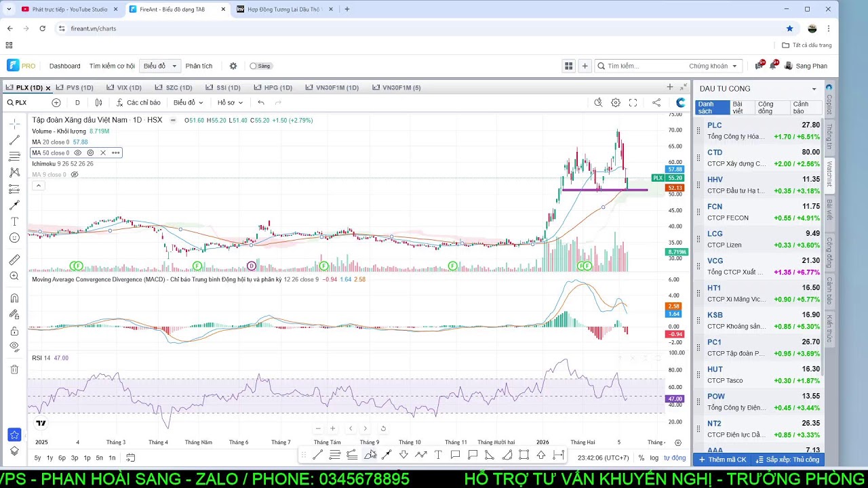868x488 pixels.
Task: Reset the chart view
Action: (x=383, y=428)
